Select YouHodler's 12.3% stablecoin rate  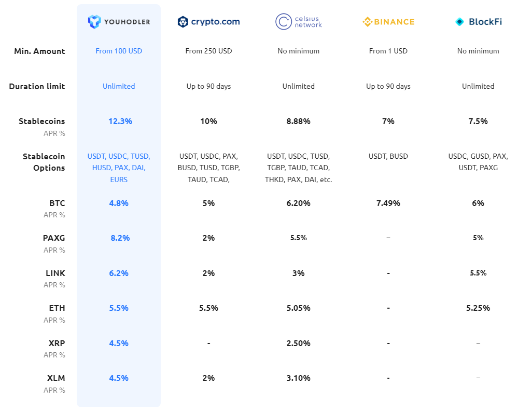pos(120,121)
